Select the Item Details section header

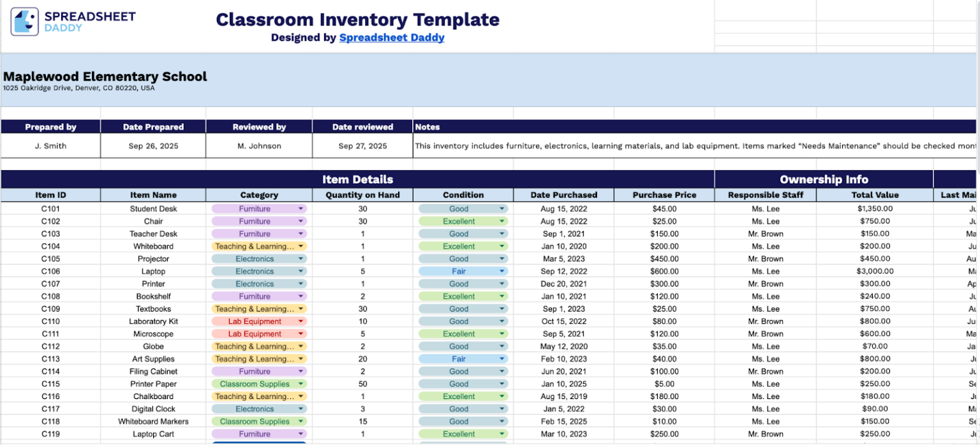pyautogui.click(x=357, y=179)
